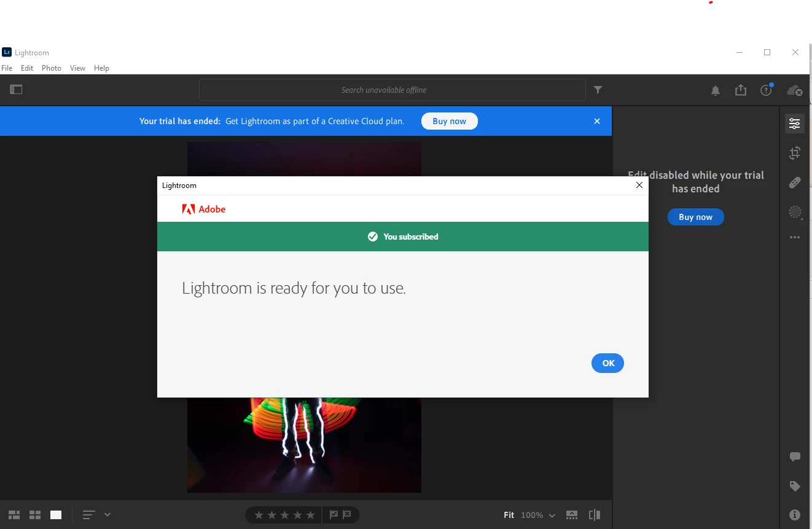812x529 pixels.
Task: Set rating to one star
Action: [x=259, y=515]
